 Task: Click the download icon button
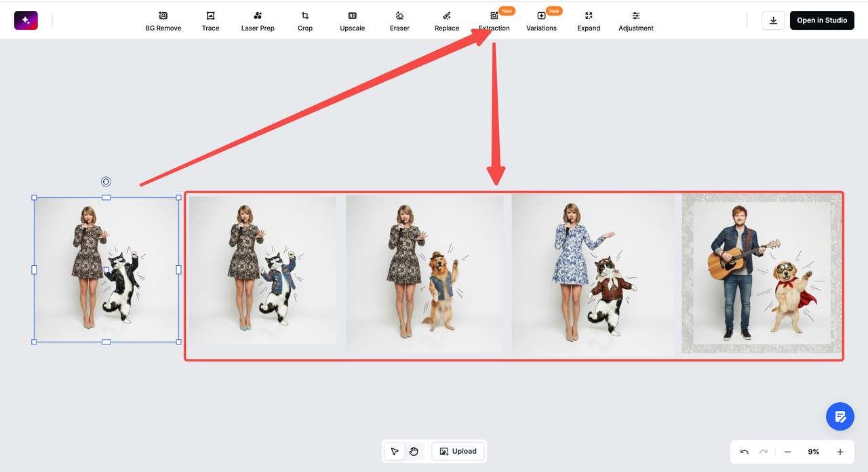coord(773,20)
